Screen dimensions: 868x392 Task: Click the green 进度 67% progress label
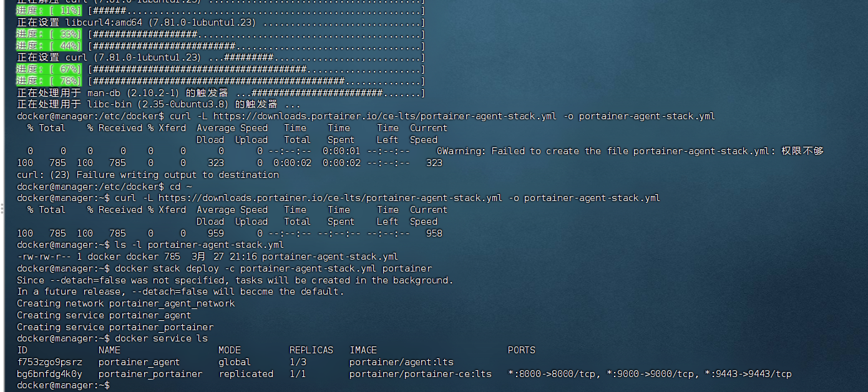49,69
